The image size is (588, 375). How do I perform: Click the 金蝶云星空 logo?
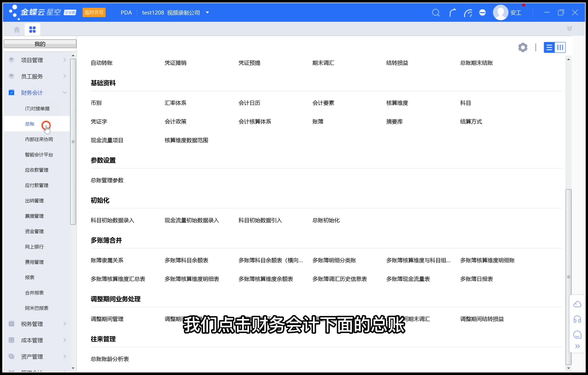(x=43, y=12)
